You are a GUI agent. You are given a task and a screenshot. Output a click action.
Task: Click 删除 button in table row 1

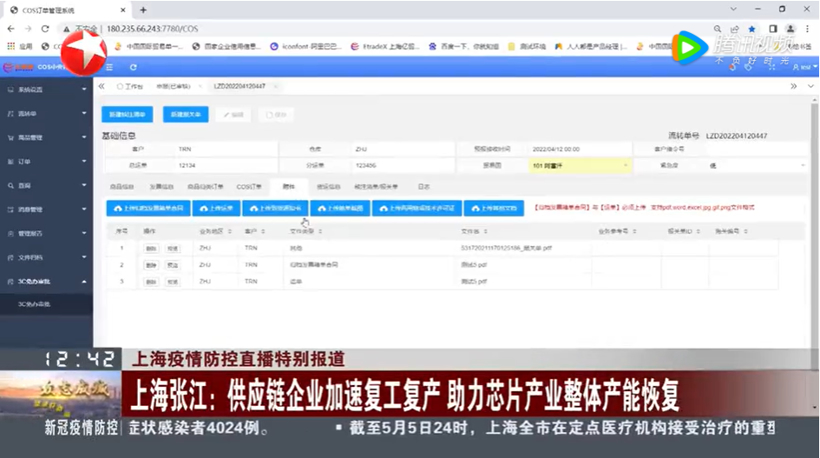(151, 248)
